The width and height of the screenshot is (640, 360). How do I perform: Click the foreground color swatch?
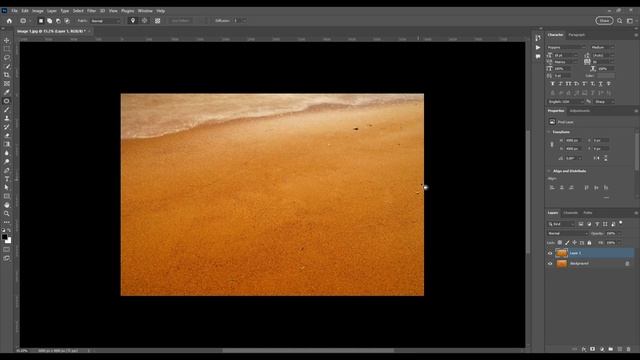pos(4,237)
